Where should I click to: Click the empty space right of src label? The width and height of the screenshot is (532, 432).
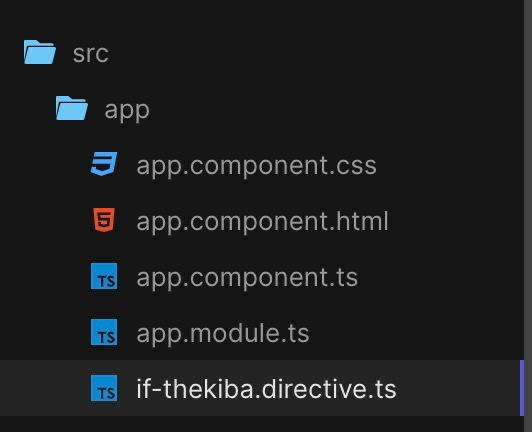[316, 53]
